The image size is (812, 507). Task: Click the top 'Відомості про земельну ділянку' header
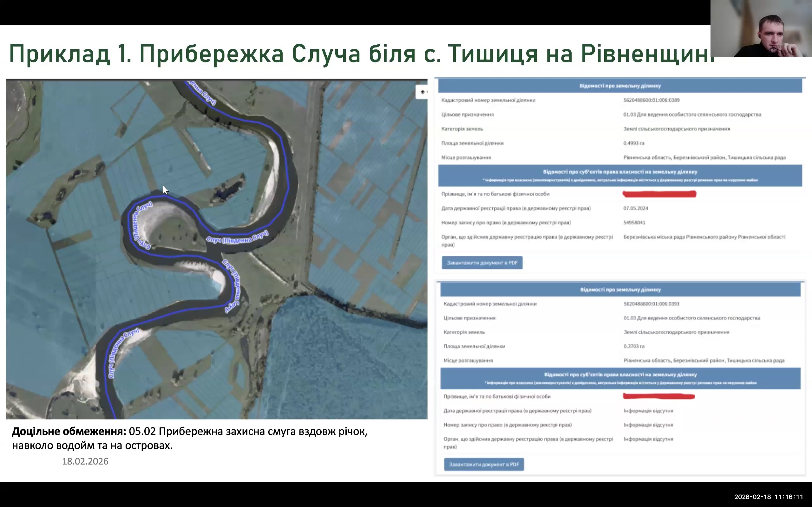[x=620, y=86]
